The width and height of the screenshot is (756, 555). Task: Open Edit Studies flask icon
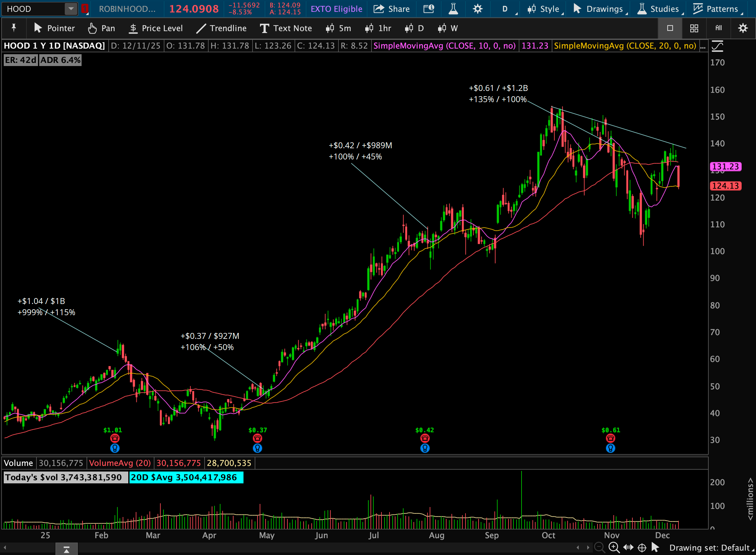(x=453, y=9)
